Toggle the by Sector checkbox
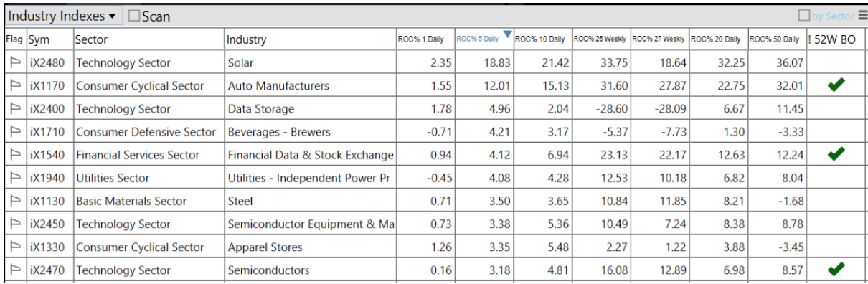 tap(805, 16)
